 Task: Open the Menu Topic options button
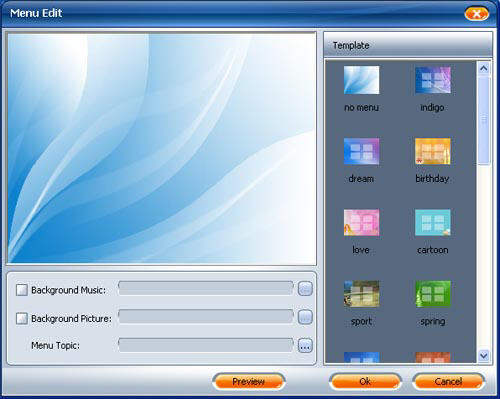click(305, 346)
